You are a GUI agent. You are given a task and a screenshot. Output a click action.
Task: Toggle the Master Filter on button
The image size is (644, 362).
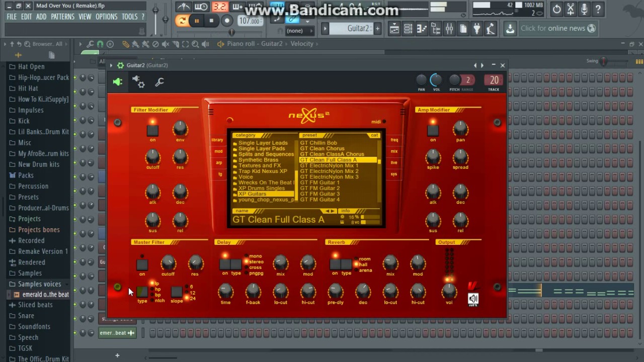click(142, 264)
